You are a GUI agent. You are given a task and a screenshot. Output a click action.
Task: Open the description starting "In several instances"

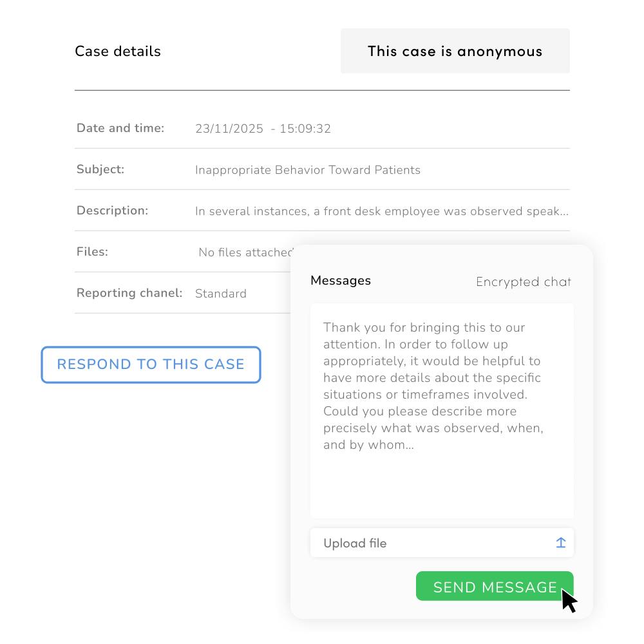(374, 211)
